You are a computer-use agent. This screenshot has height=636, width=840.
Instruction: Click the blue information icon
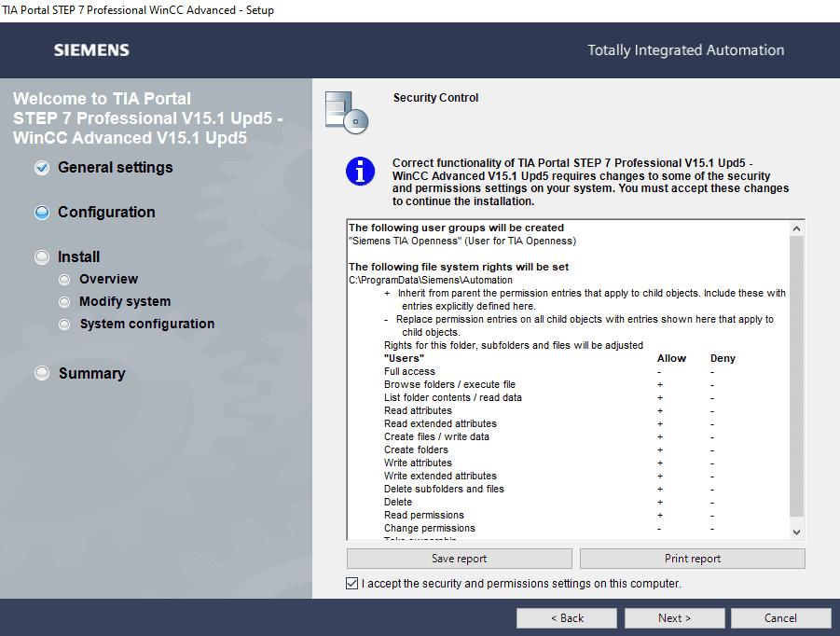pyautogui.click(x=360, y=172)
